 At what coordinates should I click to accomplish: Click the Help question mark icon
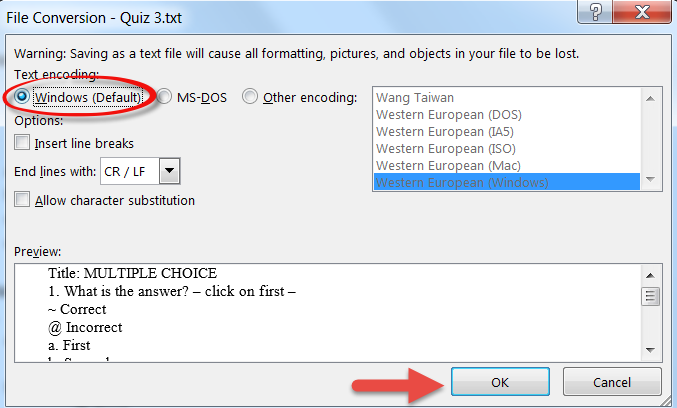tap(595, 12)
